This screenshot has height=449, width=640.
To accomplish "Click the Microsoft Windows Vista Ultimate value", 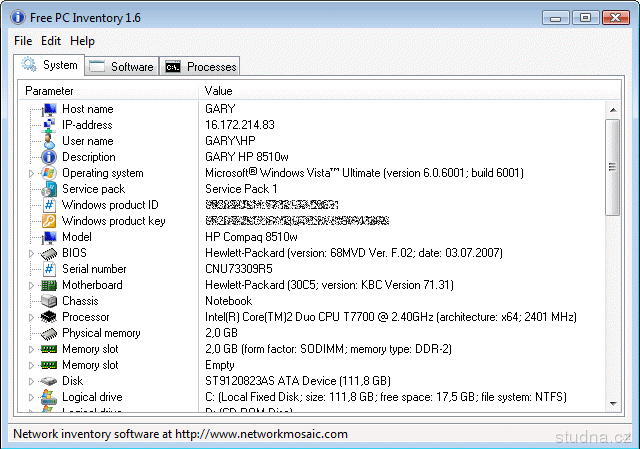I will [364, 173].
